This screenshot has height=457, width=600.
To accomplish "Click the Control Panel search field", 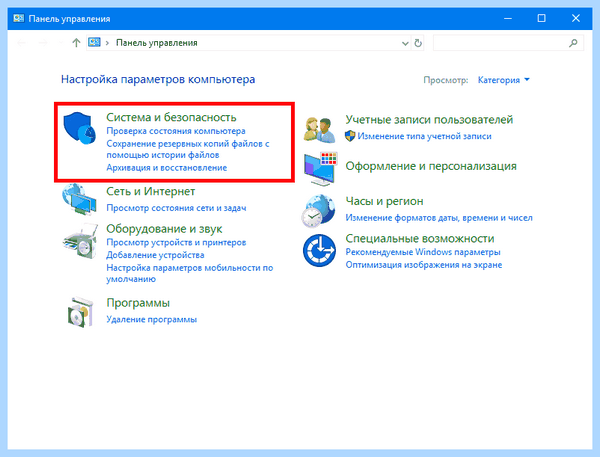I will 508,43.
